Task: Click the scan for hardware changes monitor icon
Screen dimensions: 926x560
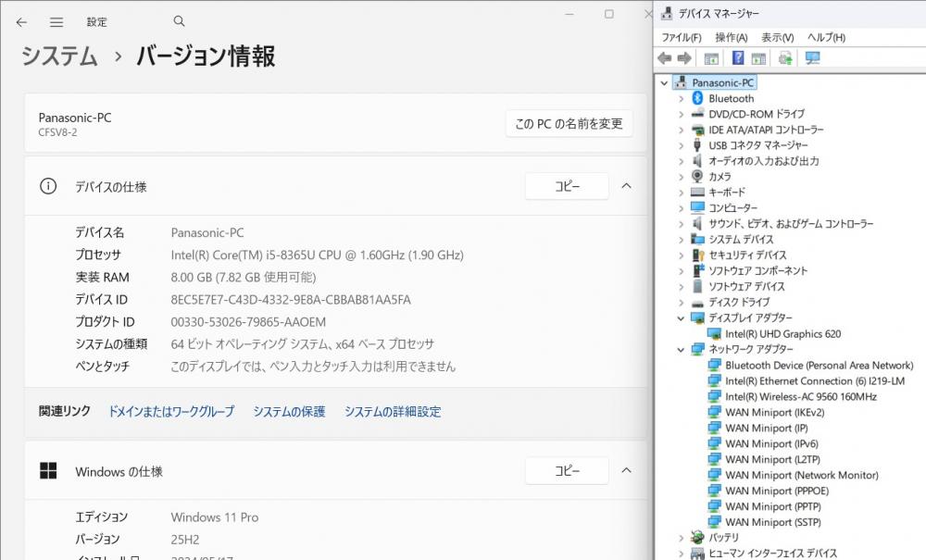Action: 813,57
